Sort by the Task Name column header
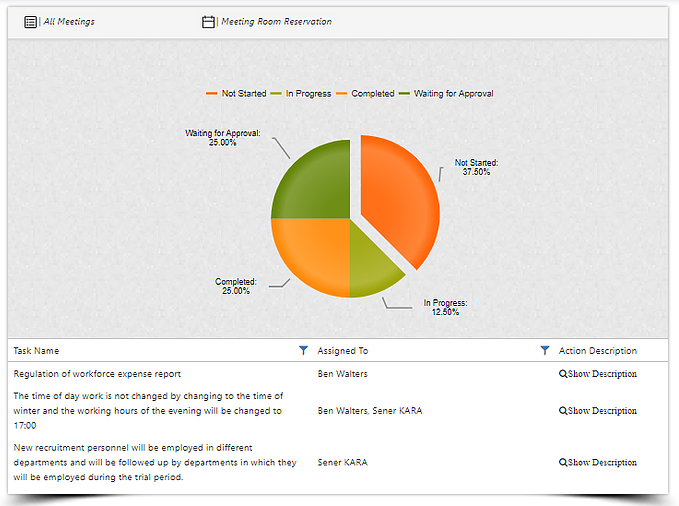 [37, 351]
